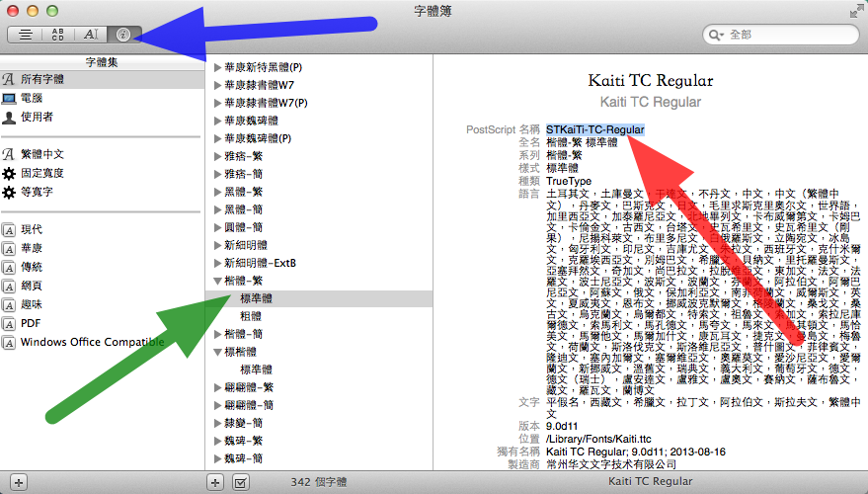The image size is (868, 494).
Task: Click the search field 全部
Action: click(x=780, y=35)
